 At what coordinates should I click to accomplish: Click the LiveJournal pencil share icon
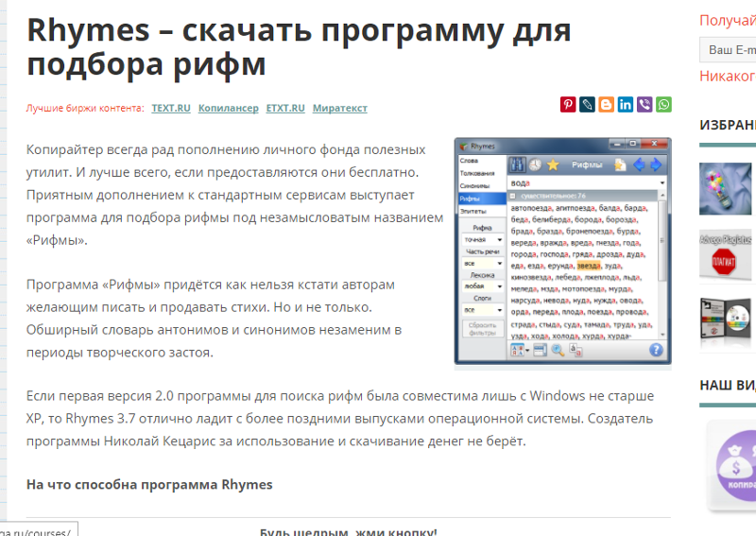[x=587, y=105]
